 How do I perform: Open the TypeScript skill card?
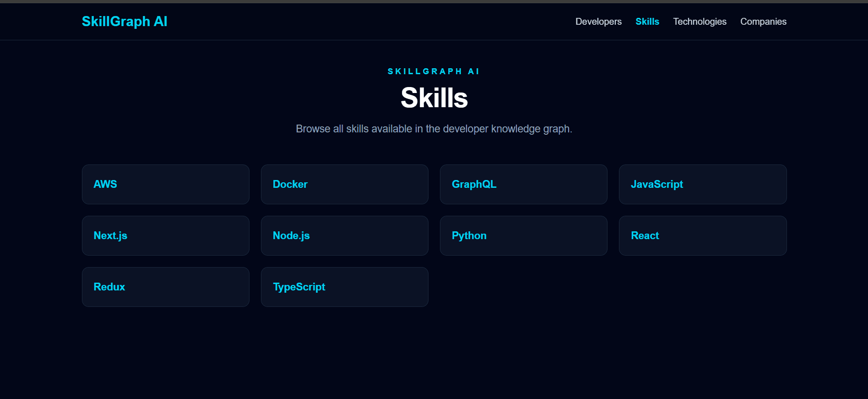(345, 287)
